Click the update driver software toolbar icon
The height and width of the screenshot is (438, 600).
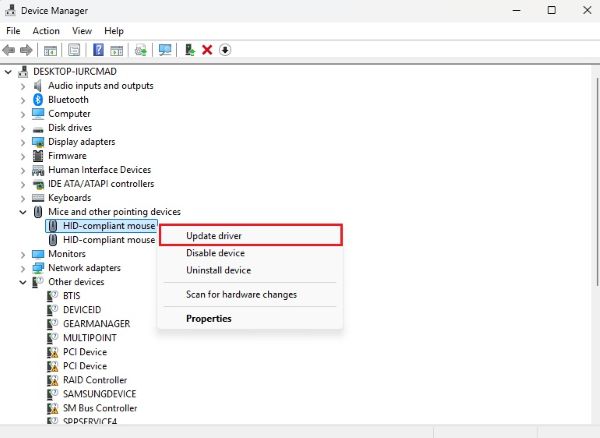click(x=141, y=50)
